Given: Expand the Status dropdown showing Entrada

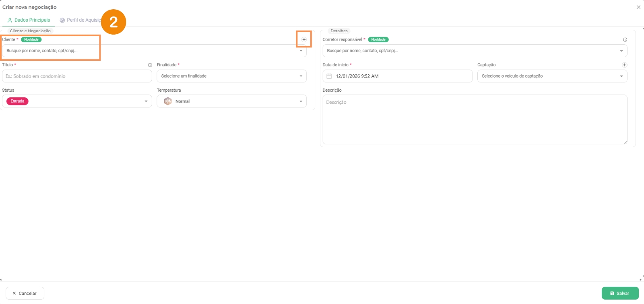Looking at the screenshot, I should pyautogui.click(x=146, y=101).
